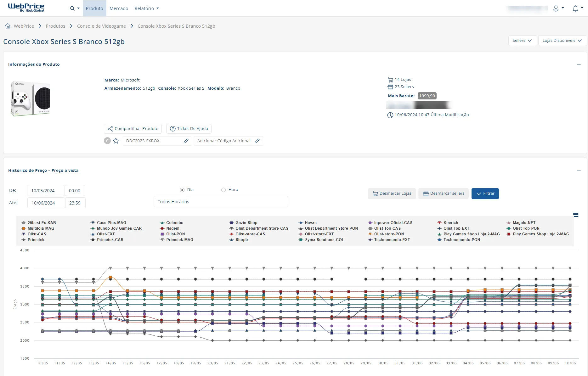Toggle Gazin Shop legend series
Image resolution: width=588 pixels, height=376 pixels.
tap(243, 223)
